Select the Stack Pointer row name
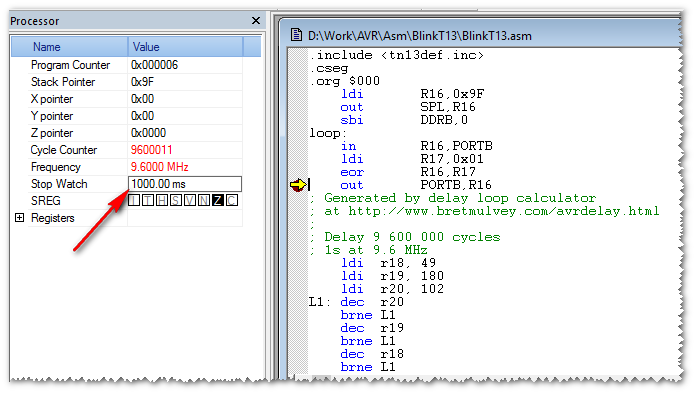This screenshot has height=398, width=700. click(x=63, y=82)
